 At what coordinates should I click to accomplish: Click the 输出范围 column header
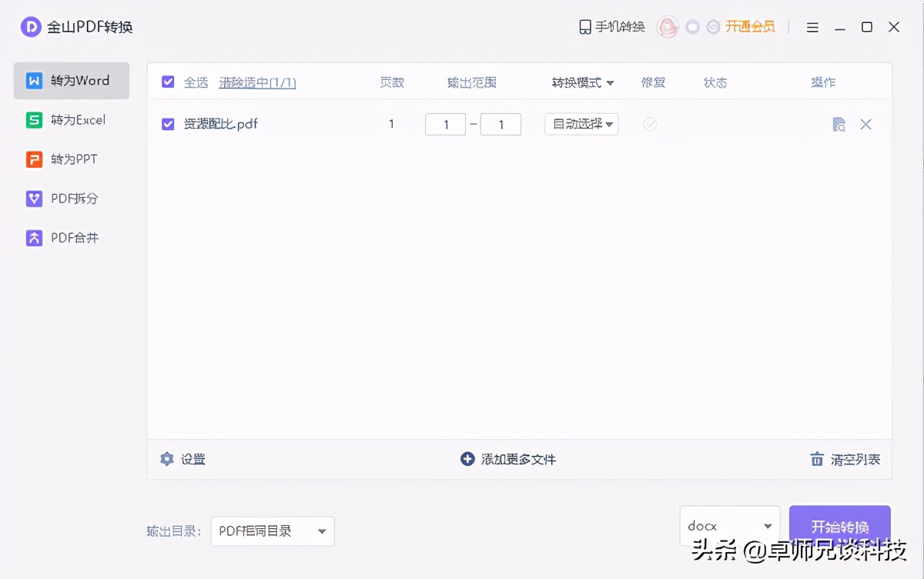(472, 82)
